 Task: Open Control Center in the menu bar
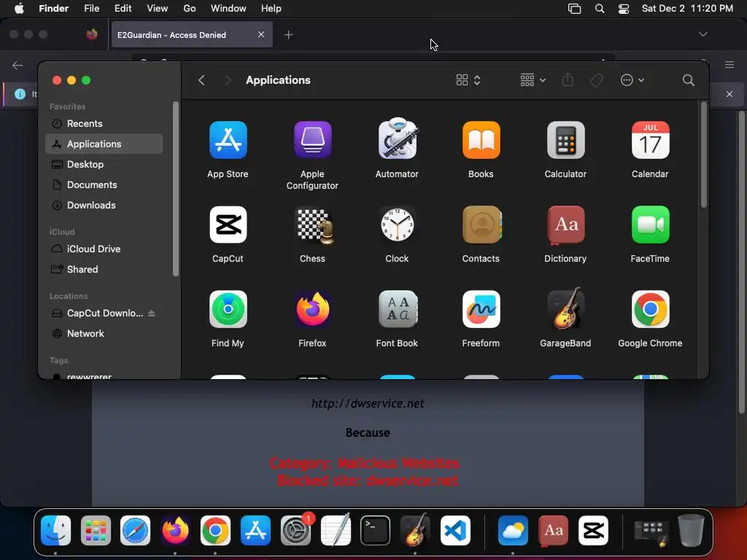[624, 9]
